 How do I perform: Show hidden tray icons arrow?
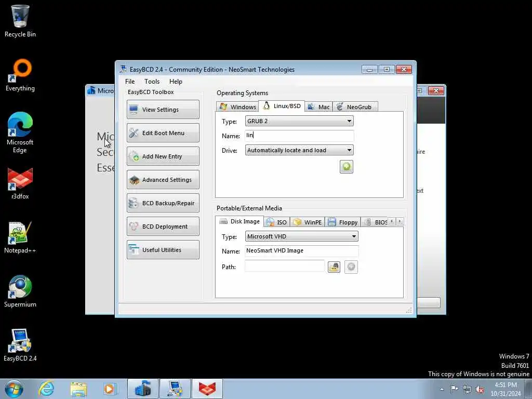442,389
